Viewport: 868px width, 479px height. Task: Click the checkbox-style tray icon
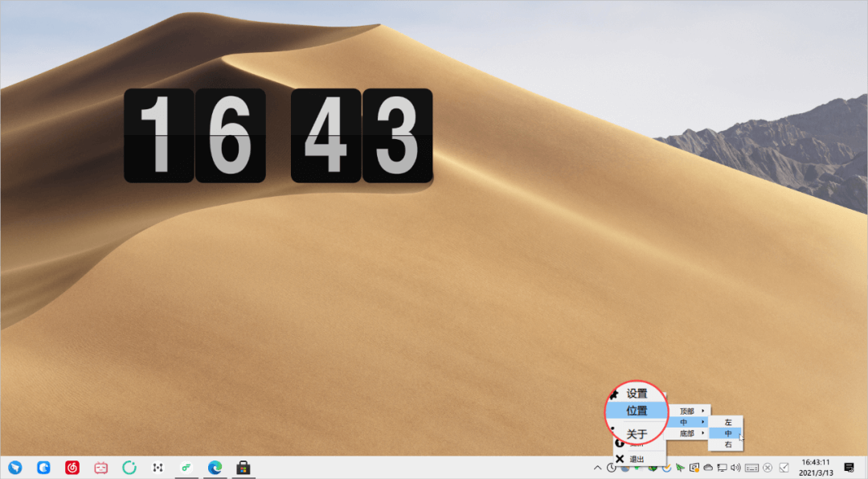(784, 468)
